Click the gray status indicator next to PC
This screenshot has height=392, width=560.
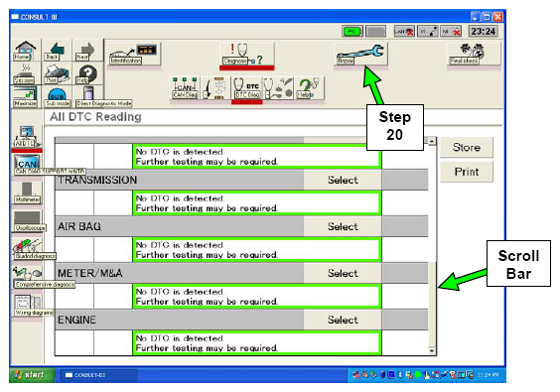(375, 32)
